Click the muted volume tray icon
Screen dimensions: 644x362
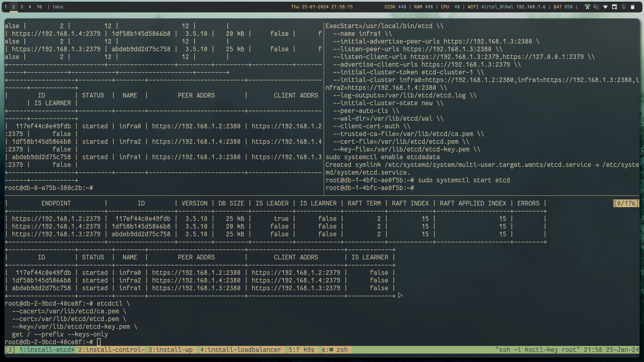596,7
